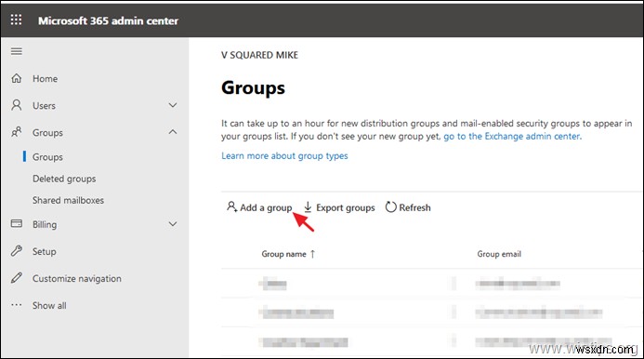Viewport: 644px width, 359px height.
Task: Click the Users person icon
Action: tap(17, 105)
